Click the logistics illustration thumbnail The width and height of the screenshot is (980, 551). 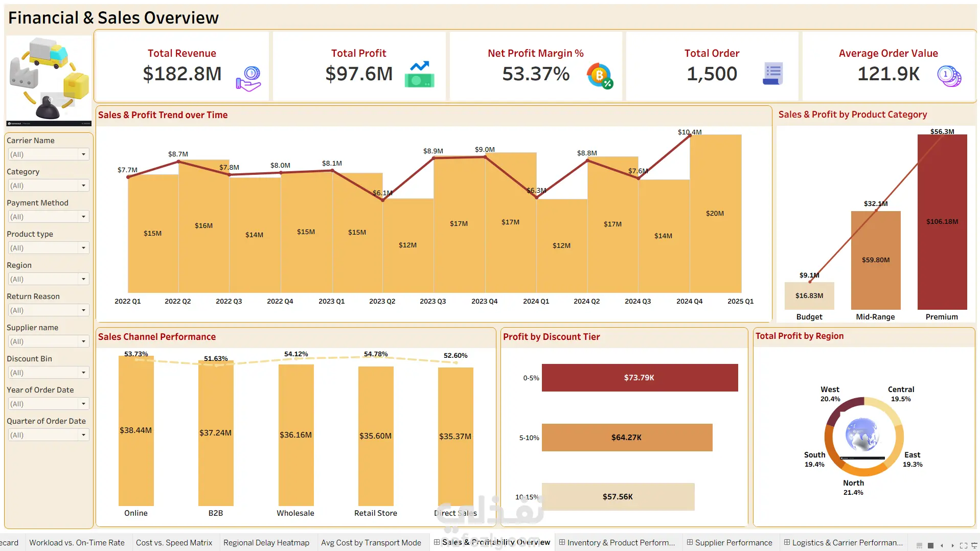click(49, 80)
